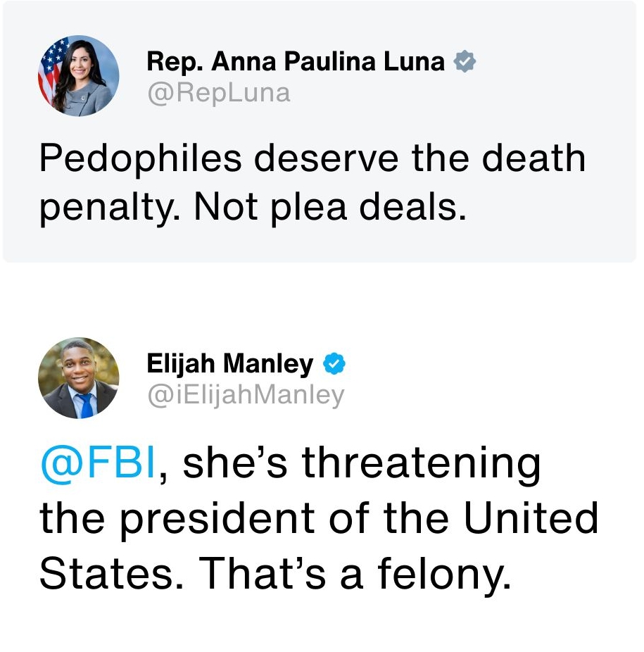Open the Rep. Anna Paulina Luna display name

(x=296, y=62)
